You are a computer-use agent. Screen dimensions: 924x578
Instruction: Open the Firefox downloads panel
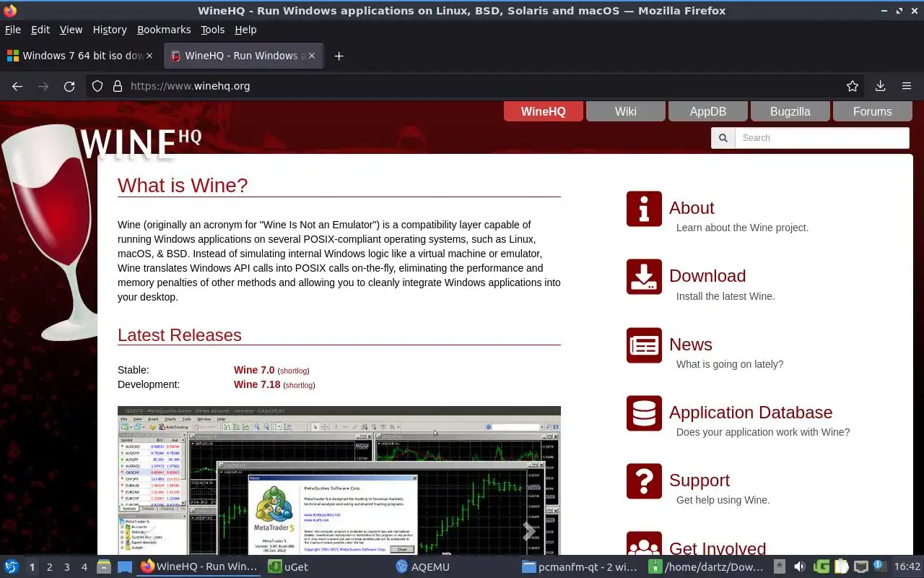(880, 86)
